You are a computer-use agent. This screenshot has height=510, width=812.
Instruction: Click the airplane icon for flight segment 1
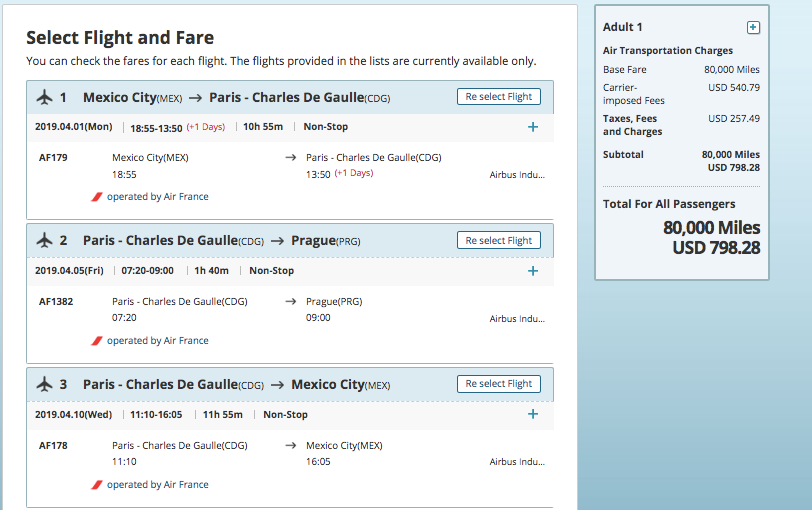point(43,97)
